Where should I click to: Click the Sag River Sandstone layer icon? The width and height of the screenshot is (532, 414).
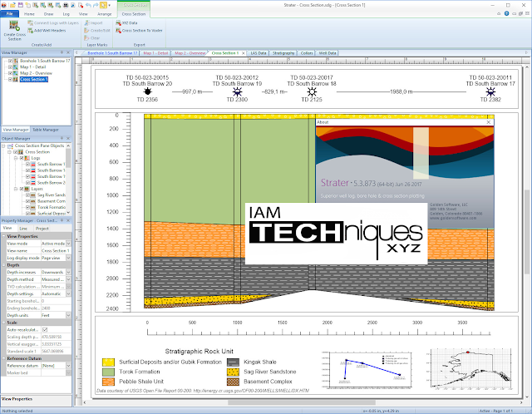33,195
